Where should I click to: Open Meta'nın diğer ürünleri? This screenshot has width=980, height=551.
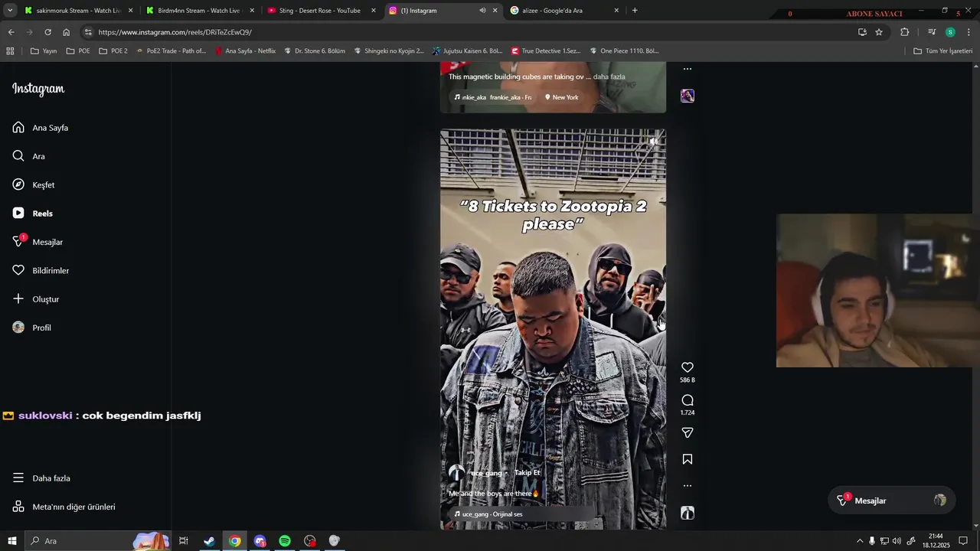64,507
